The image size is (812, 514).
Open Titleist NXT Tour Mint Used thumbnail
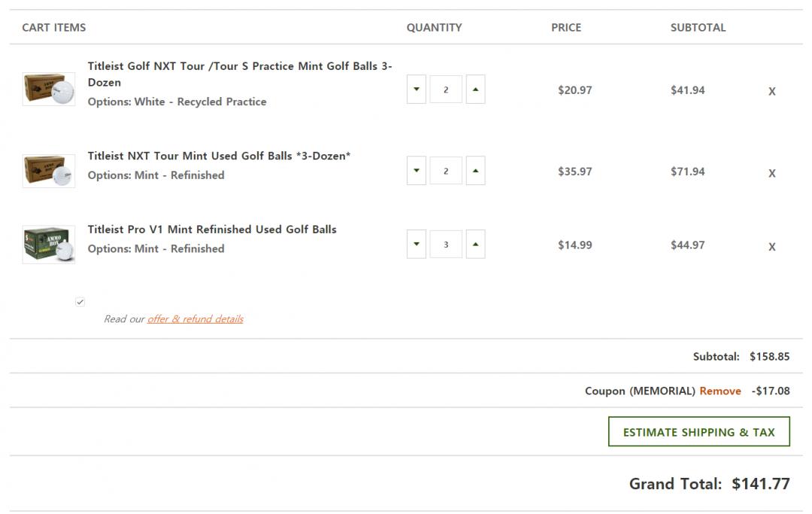(49, 171)
